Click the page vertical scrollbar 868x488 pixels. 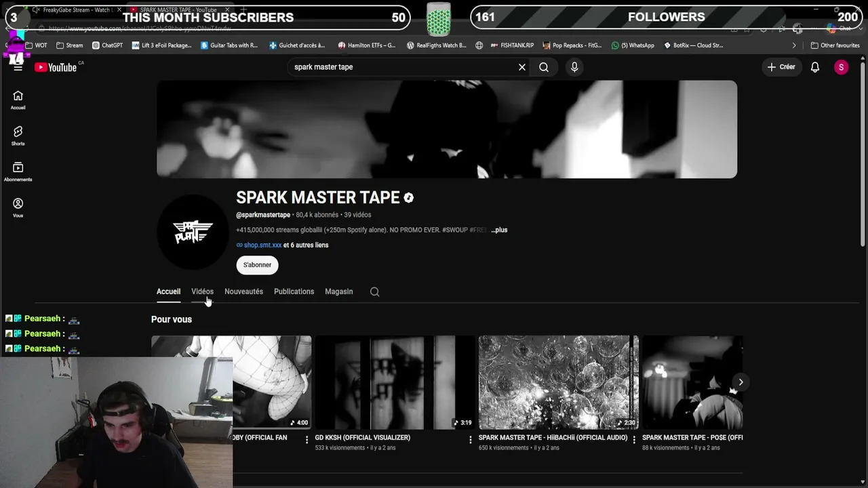point(863,152)
